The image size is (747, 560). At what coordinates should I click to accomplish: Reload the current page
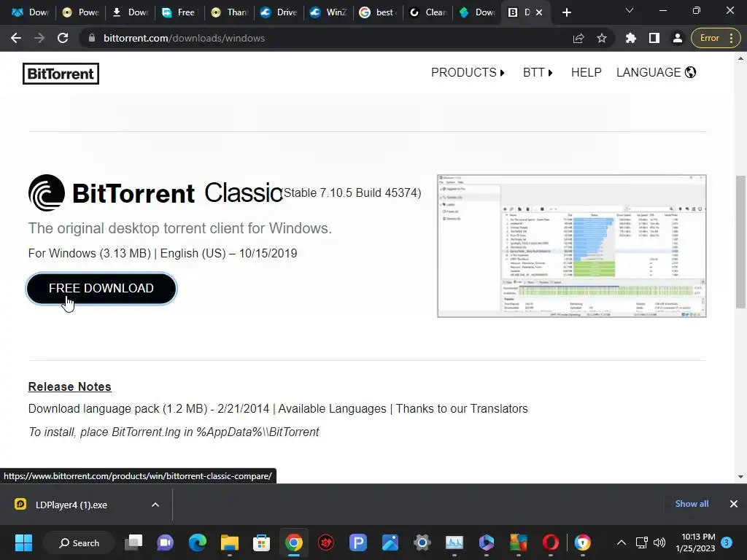pyautogui.click(x=63, y=38)
